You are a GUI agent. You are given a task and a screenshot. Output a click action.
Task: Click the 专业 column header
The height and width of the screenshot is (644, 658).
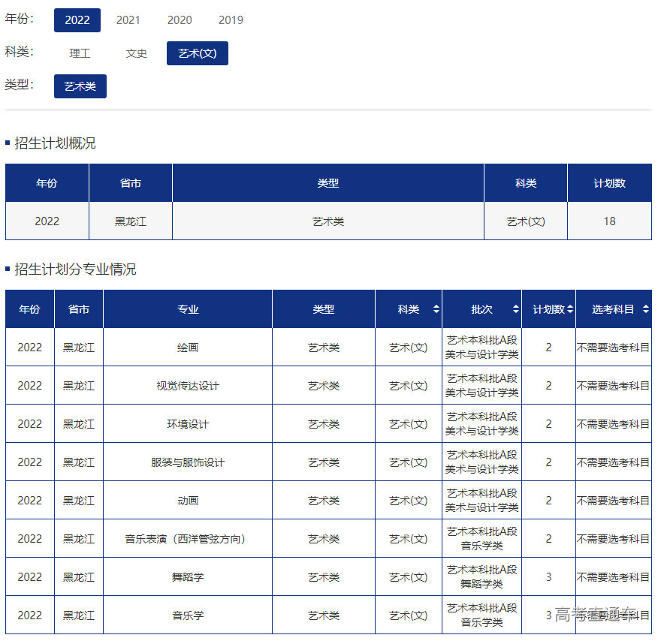(x=188, y=309)
